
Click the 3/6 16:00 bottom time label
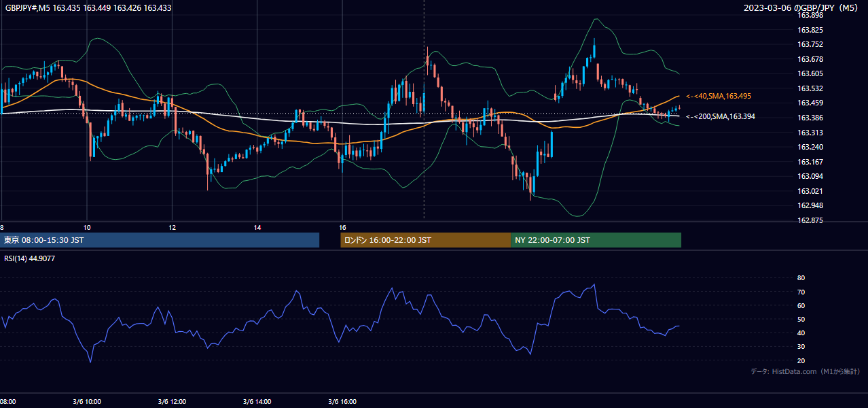(x=343, y=402)
